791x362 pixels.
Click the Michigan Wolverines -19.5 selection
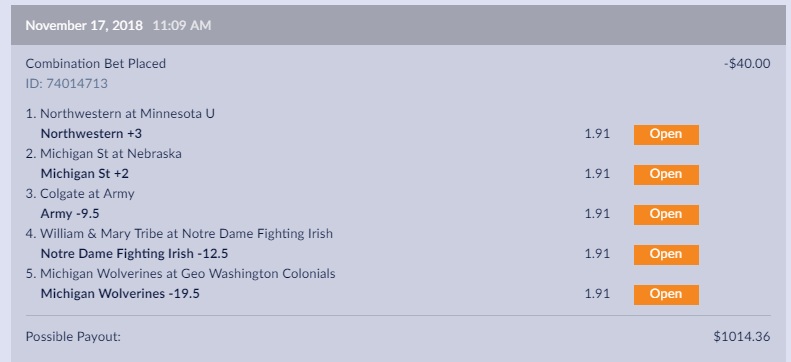[120, 294]
